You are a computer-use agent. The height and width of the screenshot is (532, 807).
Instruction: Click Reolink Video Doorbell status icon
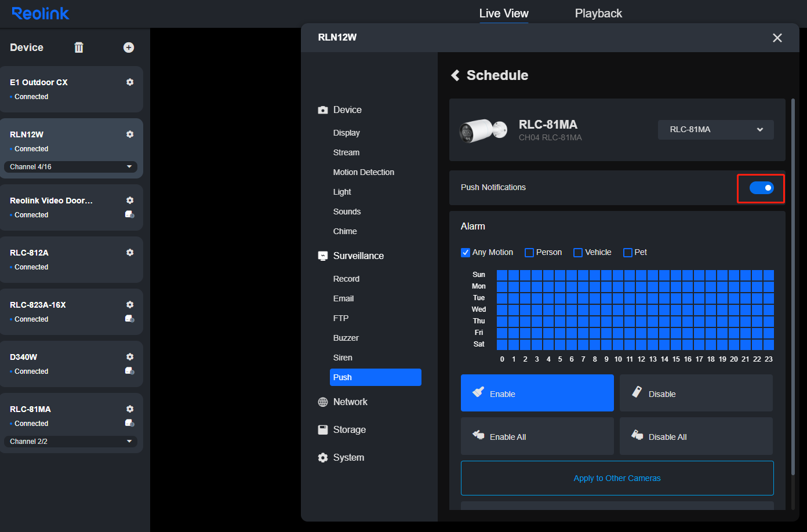[130, 214]
